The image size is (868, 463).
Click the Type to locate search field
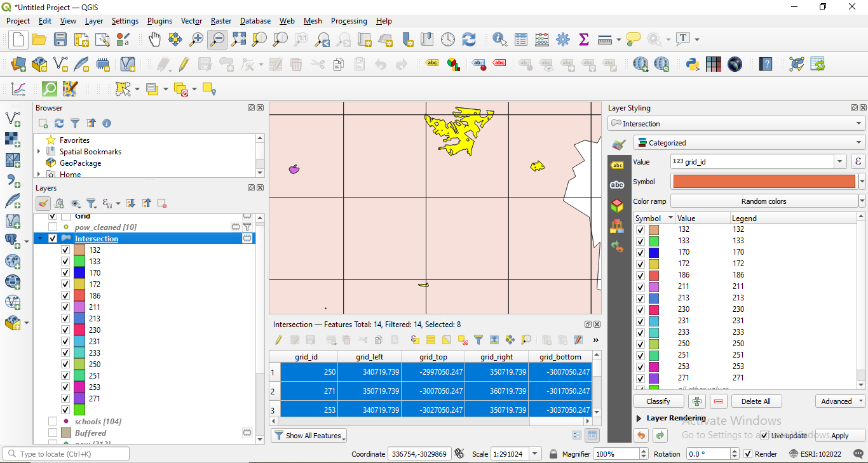tap(66, 454)
